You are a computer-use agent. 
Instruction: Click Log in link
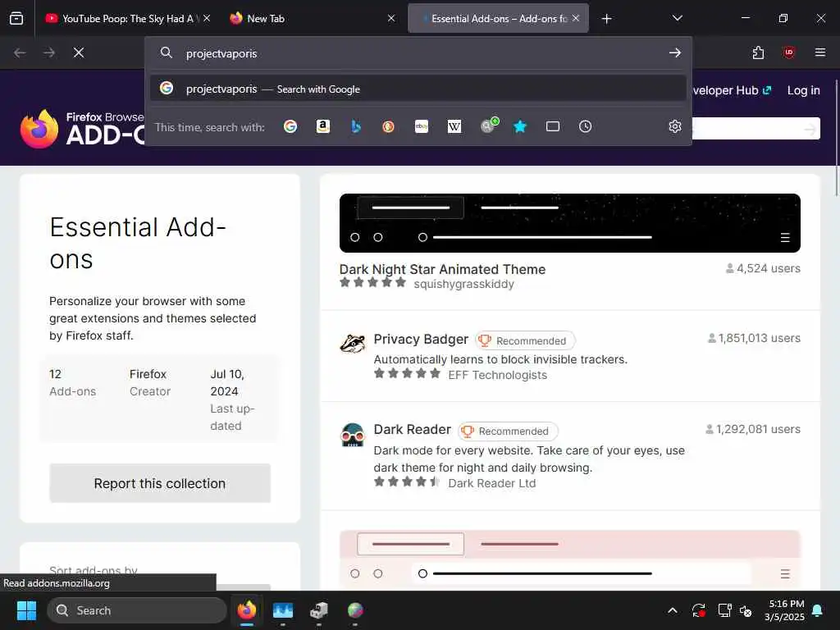[x=804, y=90]
